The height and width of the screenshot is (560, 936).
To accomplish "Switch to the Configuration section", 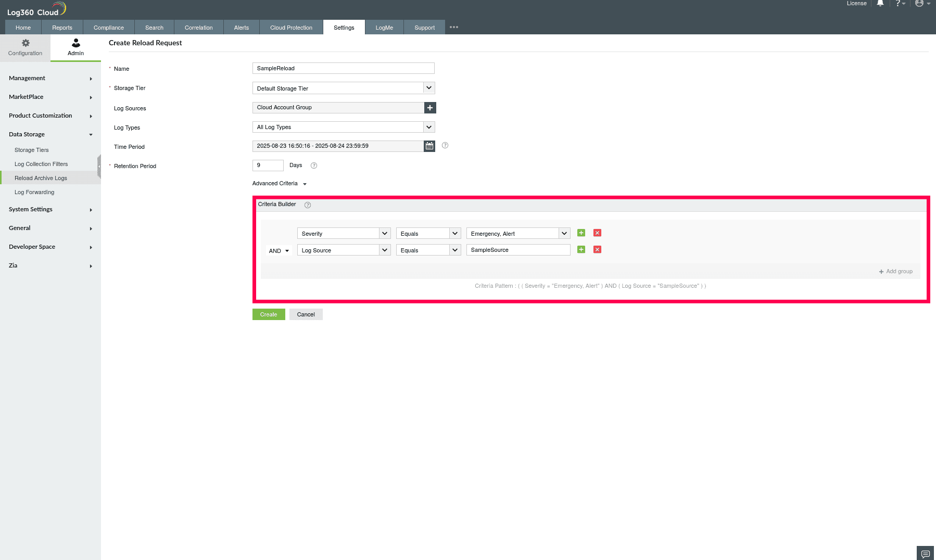I will [x=25, y=47].
